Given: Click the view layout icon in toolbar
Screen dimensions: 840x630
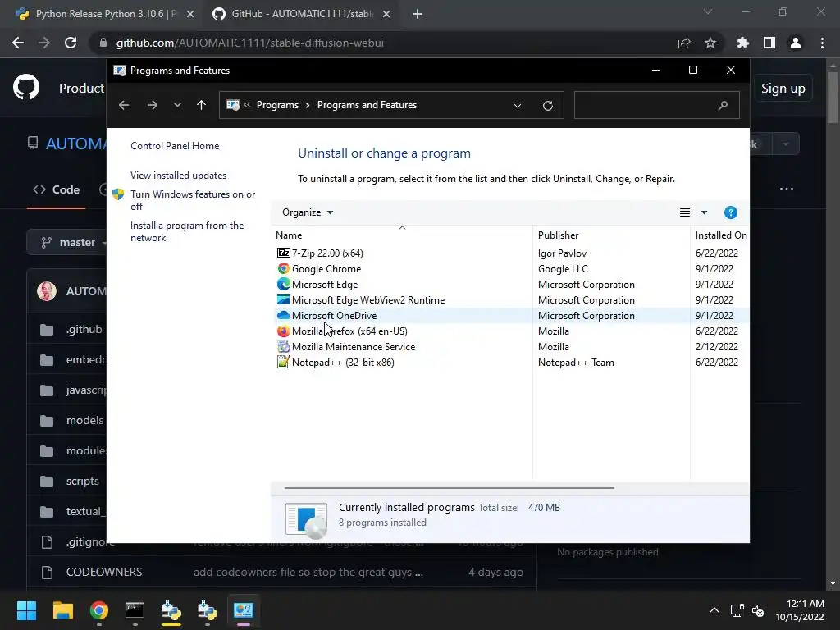Looking at the screenshot, I should click(685, 212).
